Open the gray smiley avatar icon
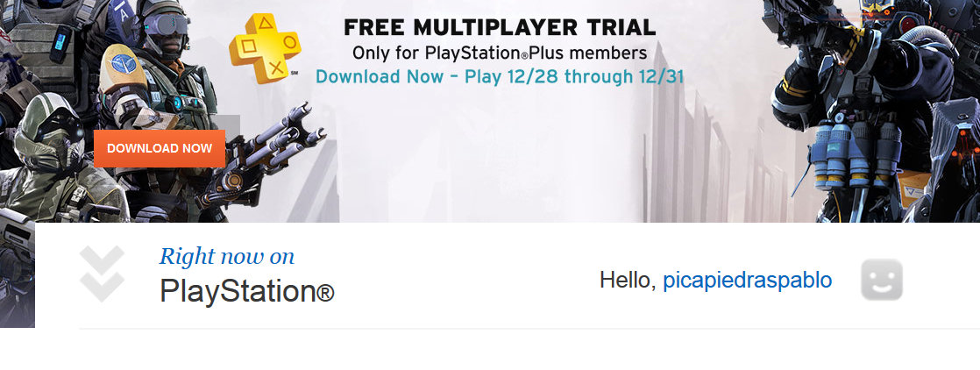980x370 pixels. point(882,280)
